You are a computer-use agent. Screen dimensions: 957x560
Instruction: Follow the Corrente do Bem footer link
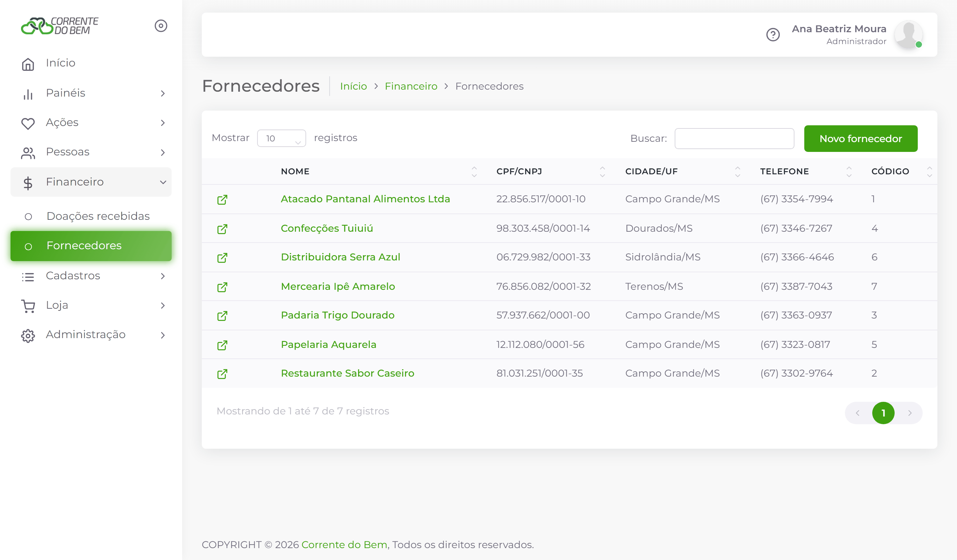coord(344,545)
